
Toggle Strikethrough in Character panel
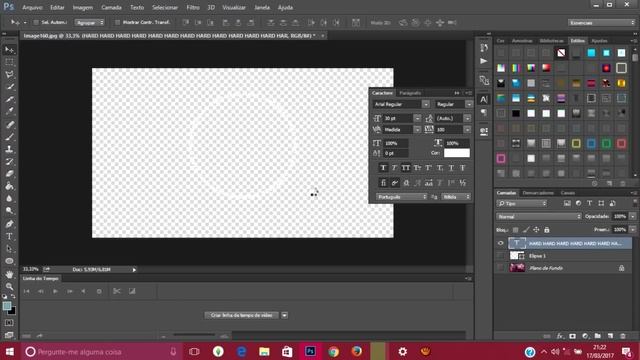(x=463, y=168)
